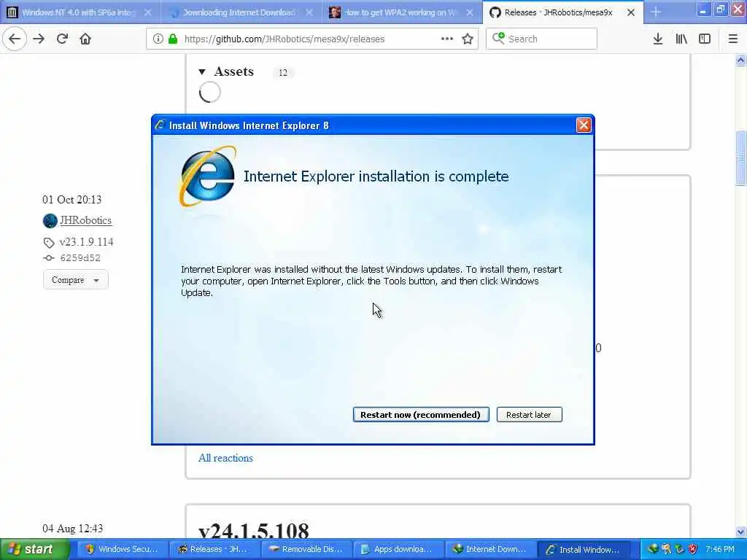Switch to Windows NT 4.0 SP6a tab
The height and width of the screenshot is (560, 747).
pos(80,12)
